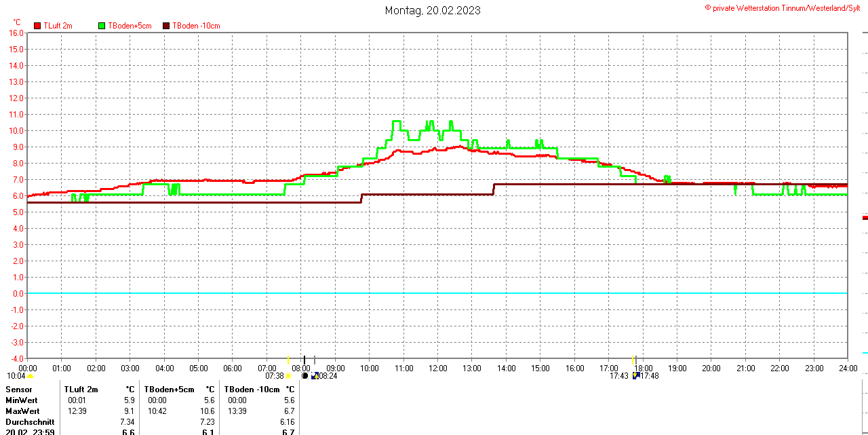Click the red marker on right-side scale

(x=865, y=218)
